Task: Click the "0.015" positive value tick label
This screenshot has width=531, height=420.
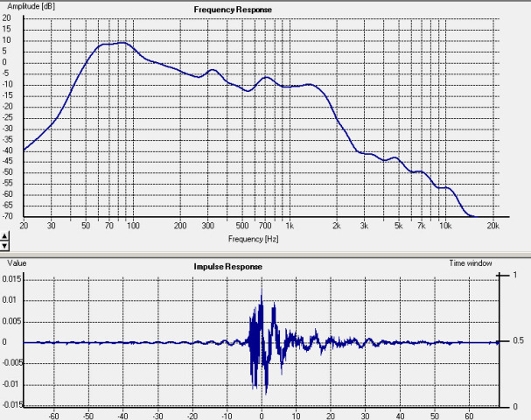Action: (11, 279)
